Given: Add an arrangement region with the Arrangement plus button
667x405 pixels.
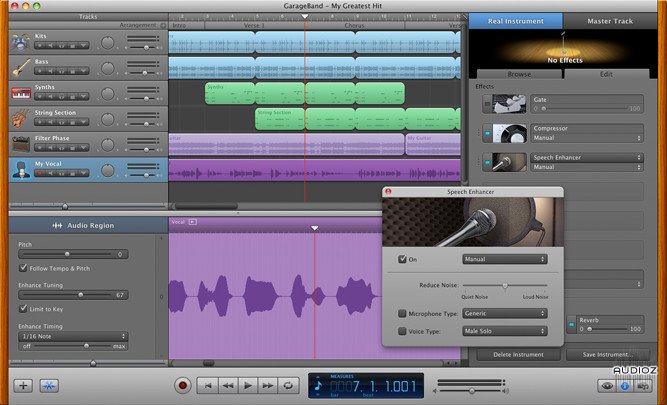Looking at the screenshot, I should (163, 26).
